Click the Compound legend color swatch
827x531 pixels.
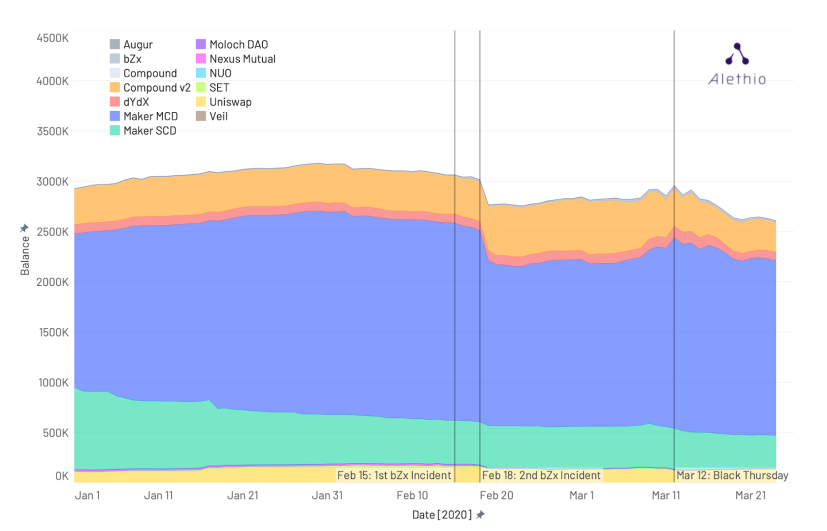[115, 73]
